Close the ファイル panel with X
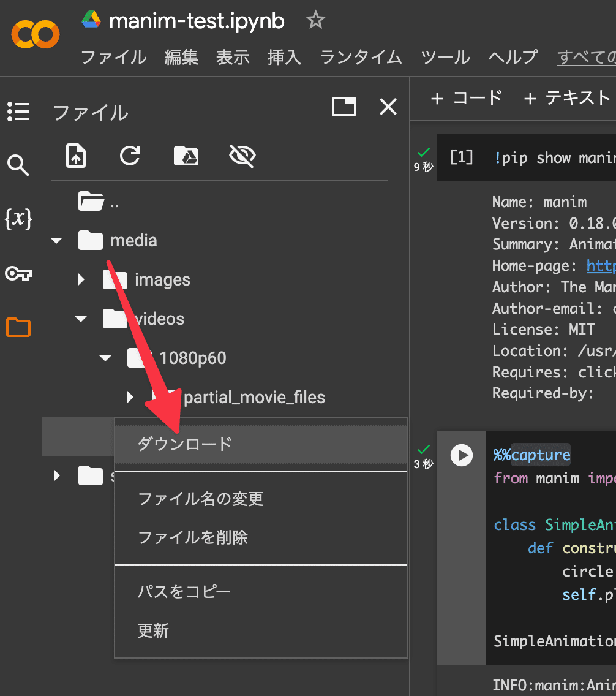 (x=388, y=107)
